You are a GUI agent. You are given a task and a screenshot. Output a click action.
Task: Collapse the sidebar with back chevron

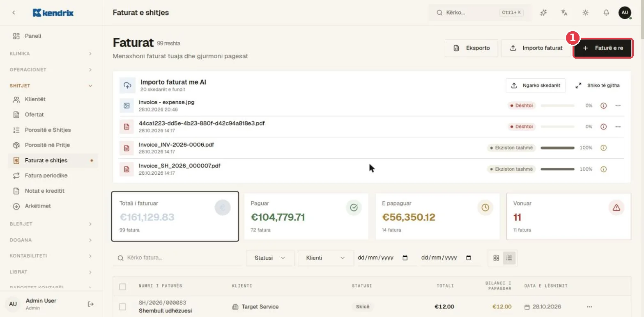click(14, 13)
